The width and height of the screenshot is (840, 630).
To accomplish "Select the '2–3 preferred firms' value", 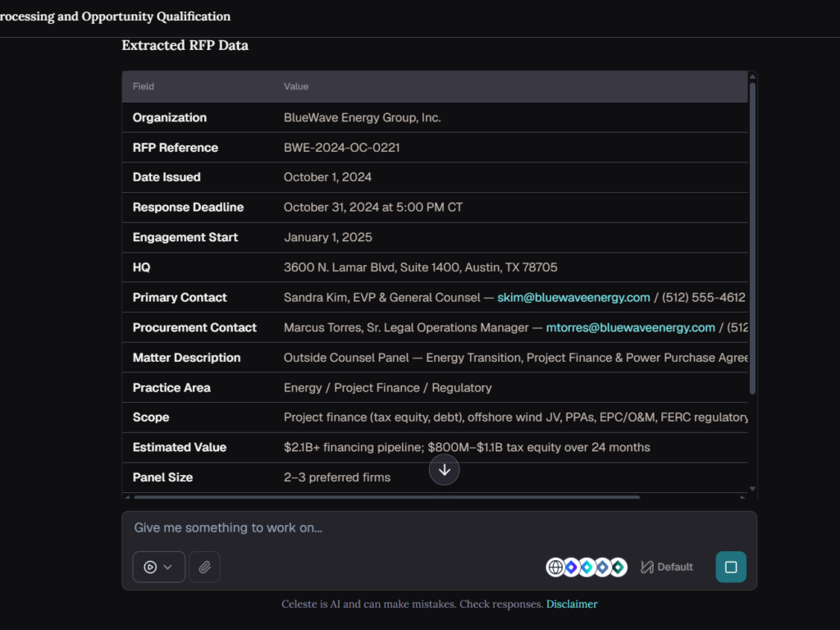I will click(x=337, y=477).
